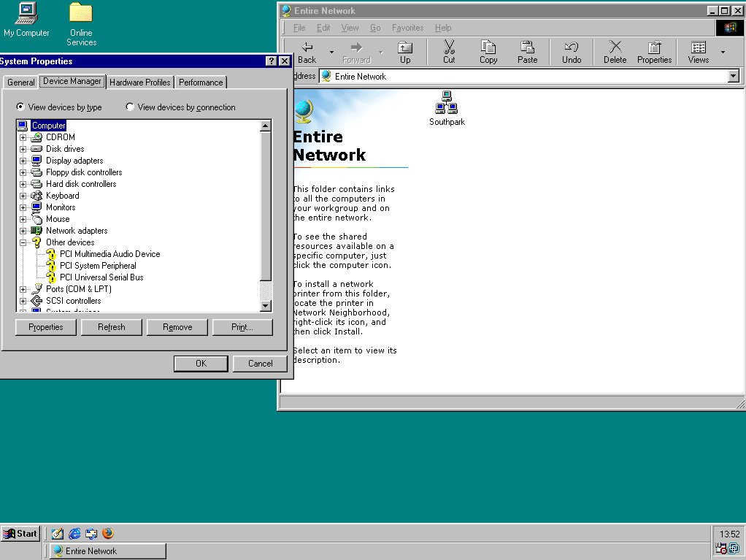This screenshot has width=746, height=560.
Task: Select the CDROM device icon
Action: coord(36,137)
